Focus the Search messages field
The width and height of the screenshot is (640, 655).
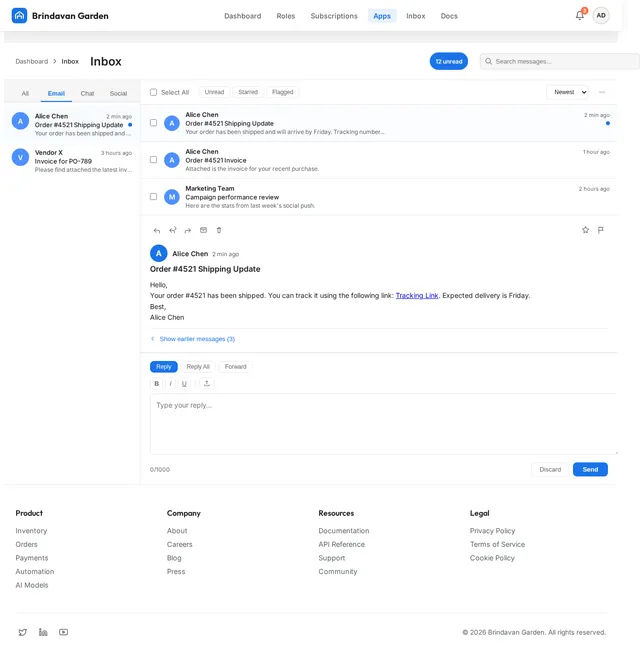click(x=560, y=61)
